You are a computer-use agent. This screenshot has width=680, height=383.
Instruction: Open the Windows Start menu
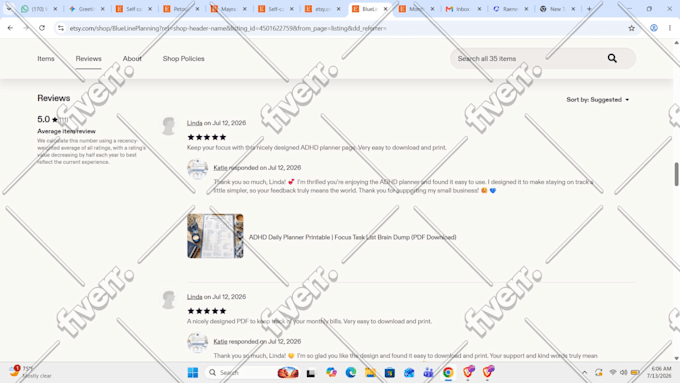click(x=193, y=373)
